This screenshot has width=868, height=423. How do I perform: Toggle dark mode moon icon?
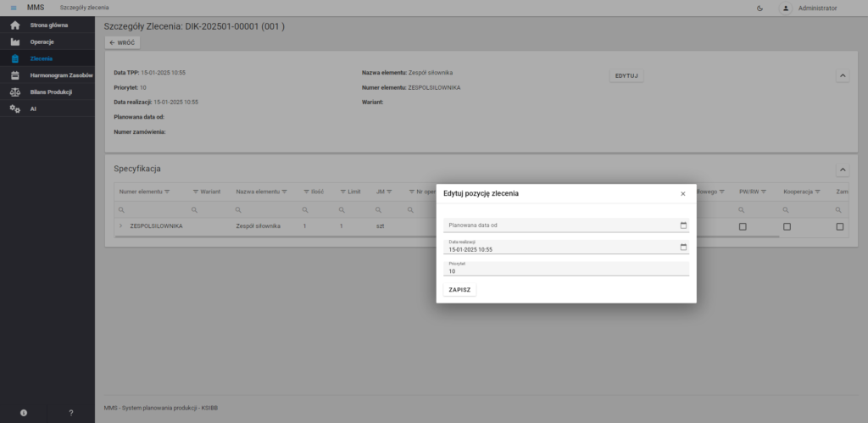759,8
